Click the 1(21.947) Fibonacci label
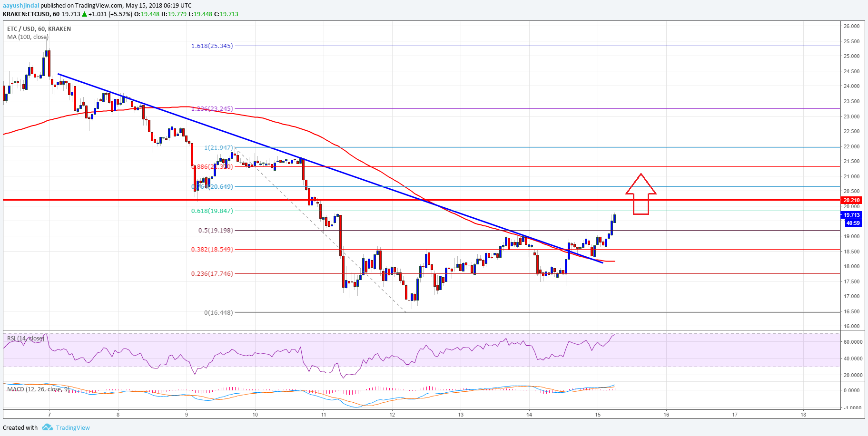 click(218, 148)
